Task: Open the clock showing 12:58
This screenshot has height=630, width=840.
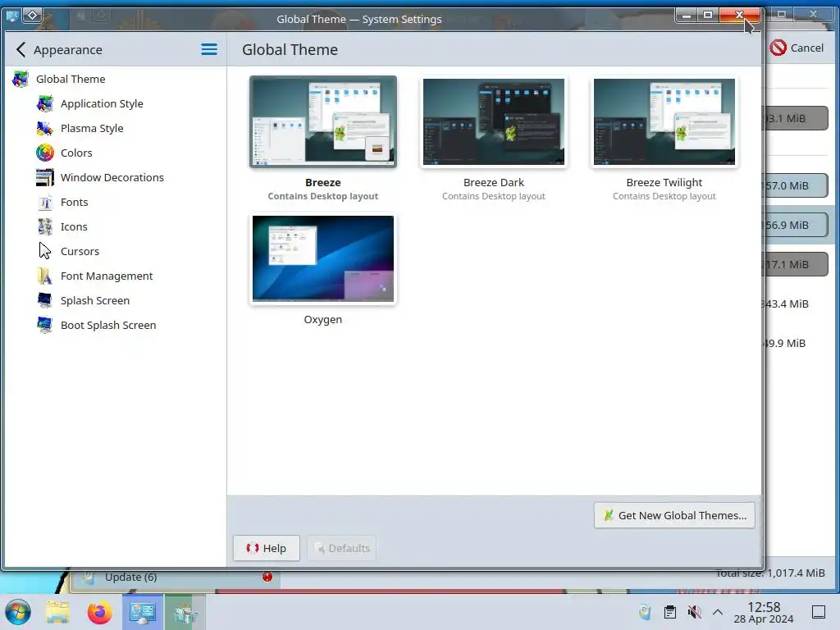Action: pos(764,612)
